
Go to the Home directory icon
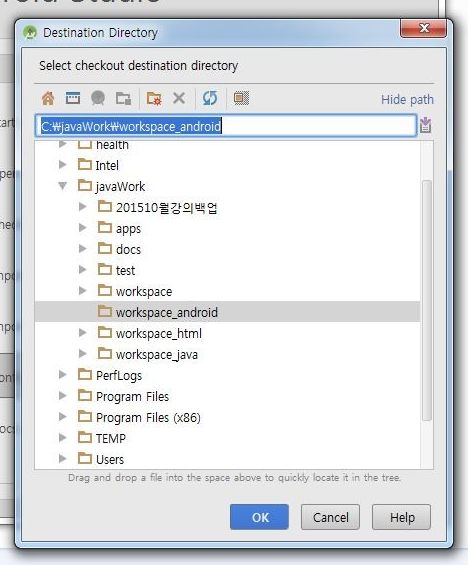point(48,98)
